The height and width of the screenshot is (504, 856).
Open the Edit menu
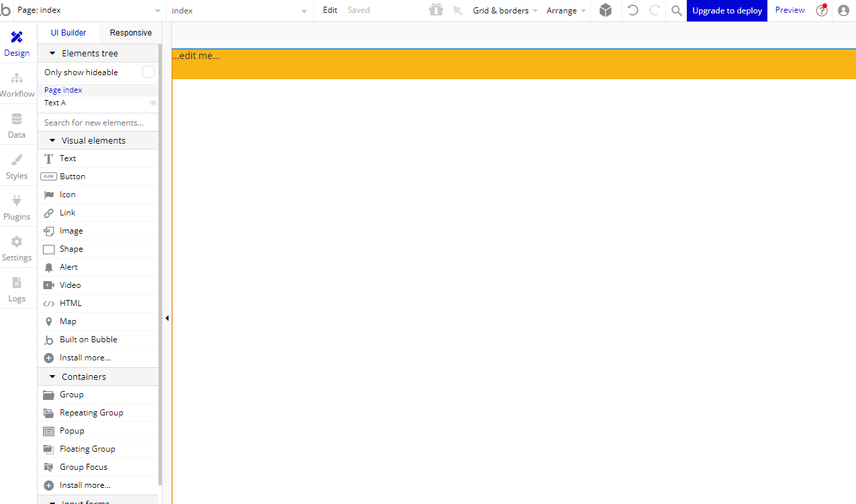(x=330, y=11)
